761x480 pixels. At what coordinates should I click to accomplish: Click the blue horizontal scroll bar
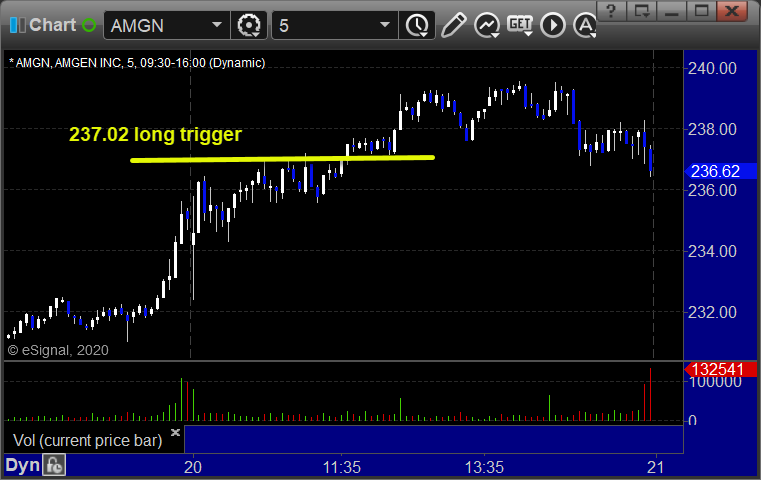click(x=434, y=439)
